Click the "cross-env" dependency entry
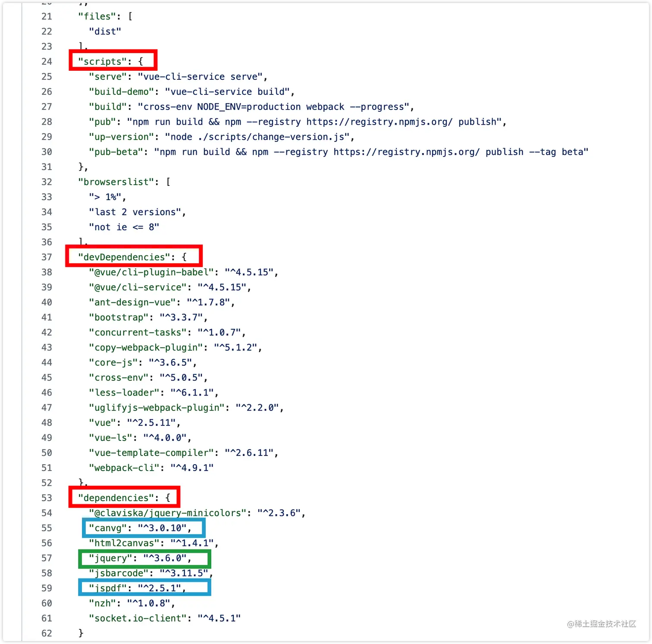This screenshot has width=652, height=644. [x=148, y=378]
